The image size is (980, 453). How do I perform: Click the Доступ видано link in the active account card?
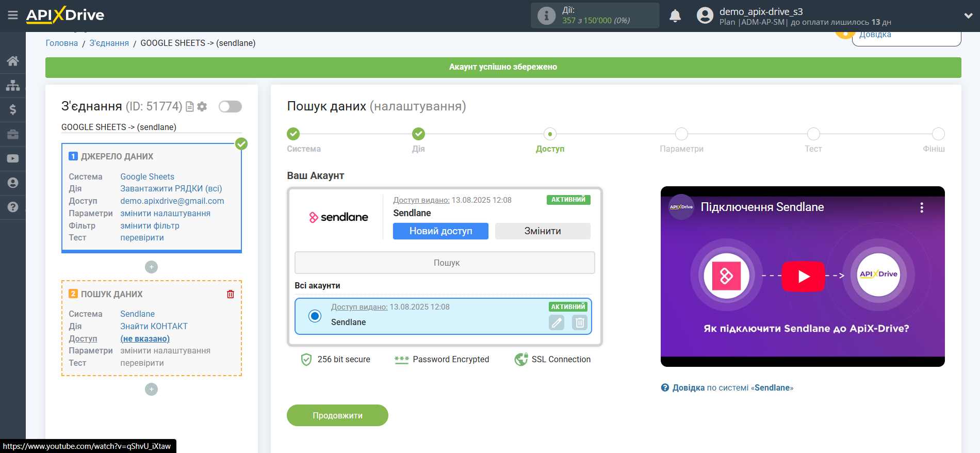421,200
